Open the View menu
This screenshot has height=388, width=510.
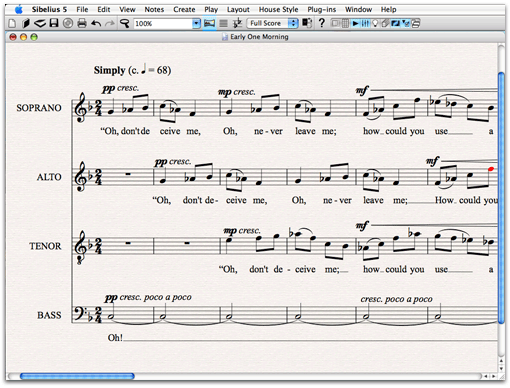tap(127, 9)
